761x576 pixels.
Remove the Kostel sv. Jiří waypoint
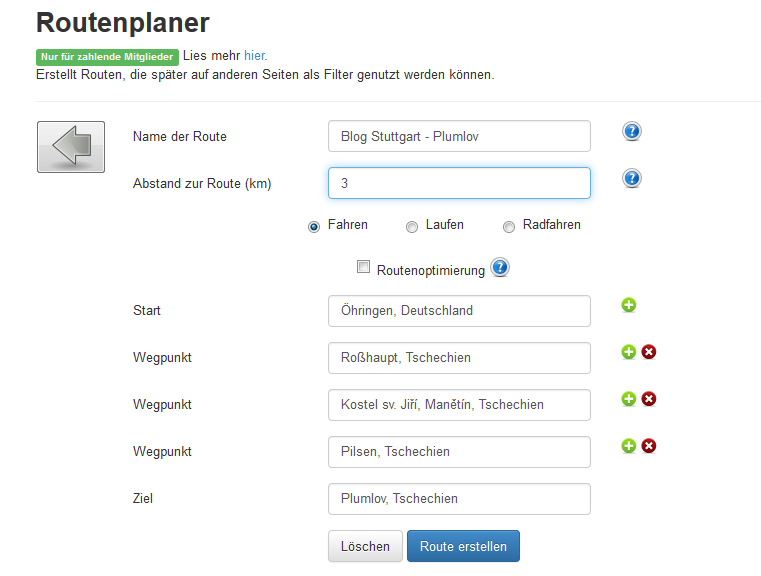click(649, 399)
